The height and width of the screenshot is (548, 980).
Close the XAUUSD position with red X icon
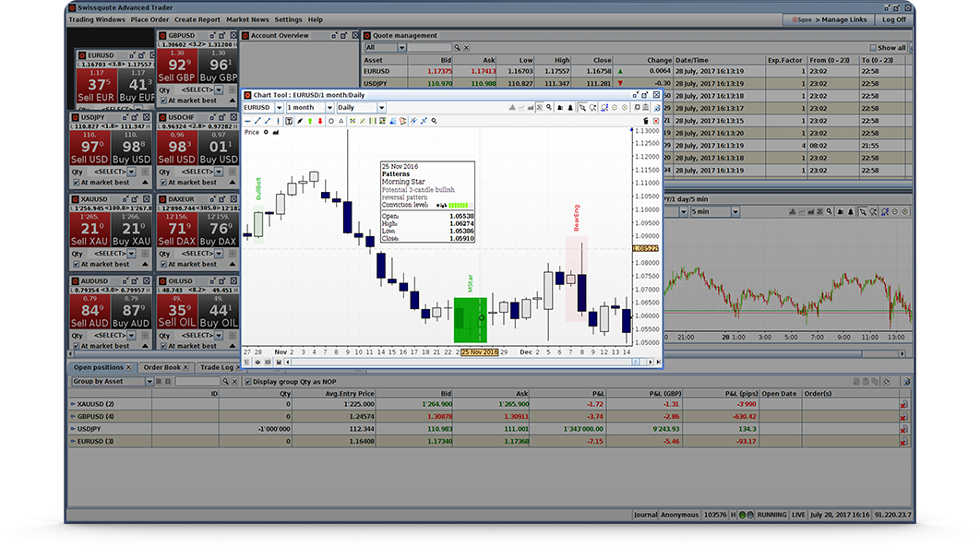pos(903,404)
